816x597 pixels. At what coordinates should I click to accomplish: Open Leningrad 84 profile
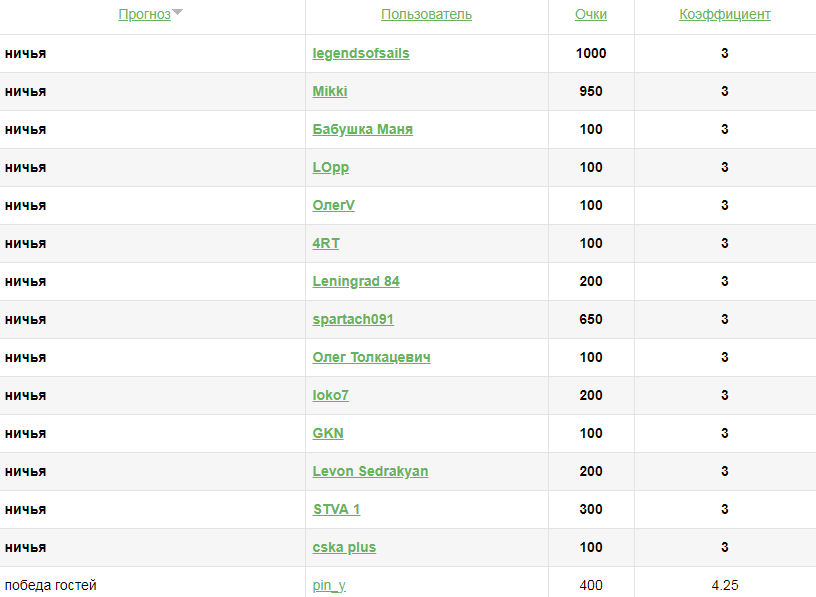356,282
